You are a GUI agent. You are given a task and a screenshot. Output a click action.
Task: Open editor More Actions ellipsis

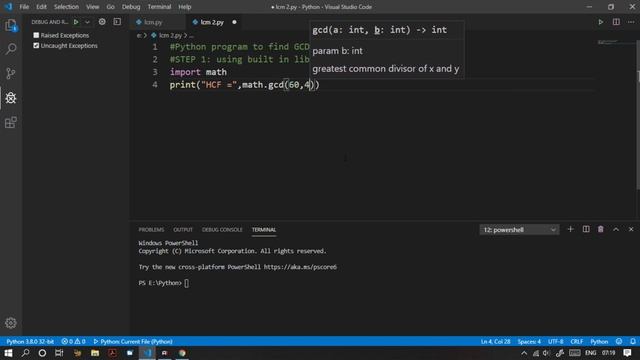pyautogui.click(x=631, y=22)
